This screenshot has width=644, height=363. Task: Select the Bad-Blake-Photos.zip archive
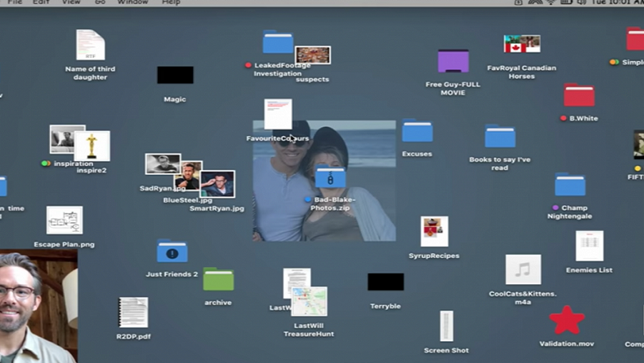pyautogui.click(x=330, y=177)
